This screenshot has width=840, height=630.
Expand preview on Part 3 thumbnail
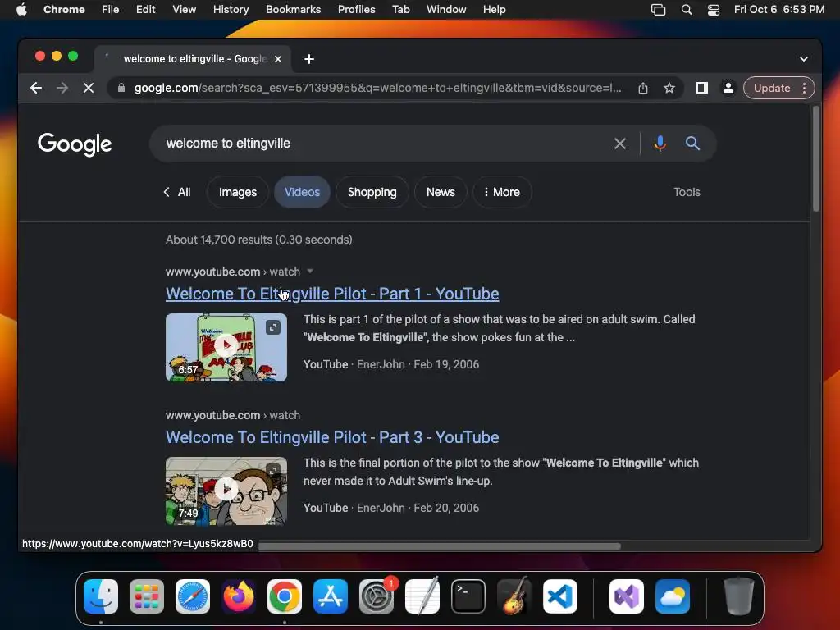[x=273, y=470]
